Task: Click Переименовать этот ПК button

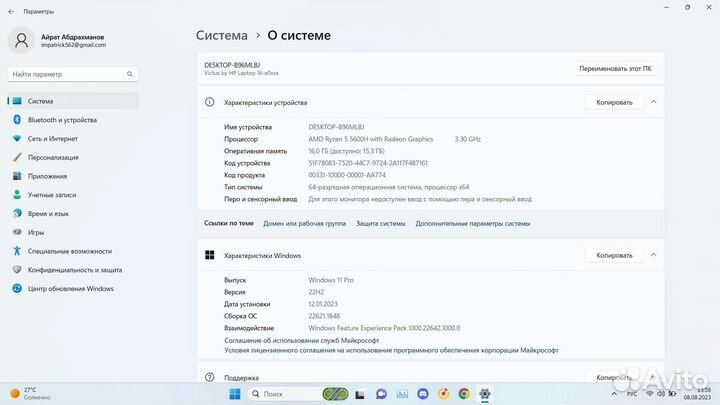Action: (615, 68)
